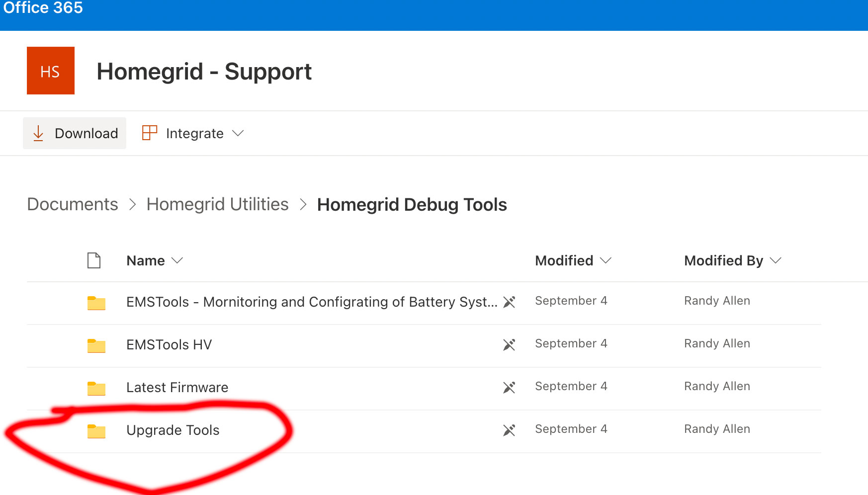Click the Office 365 header label

point(43,8)
